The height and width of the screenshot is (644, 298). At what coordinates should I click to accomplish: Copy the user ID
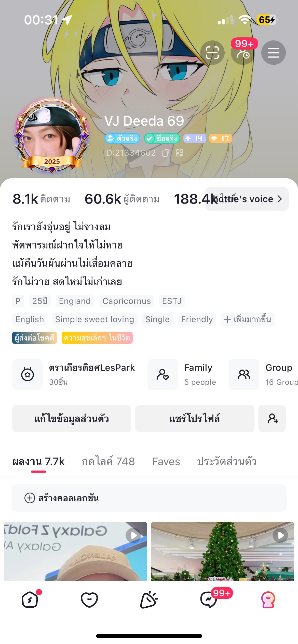coord(166,153)
